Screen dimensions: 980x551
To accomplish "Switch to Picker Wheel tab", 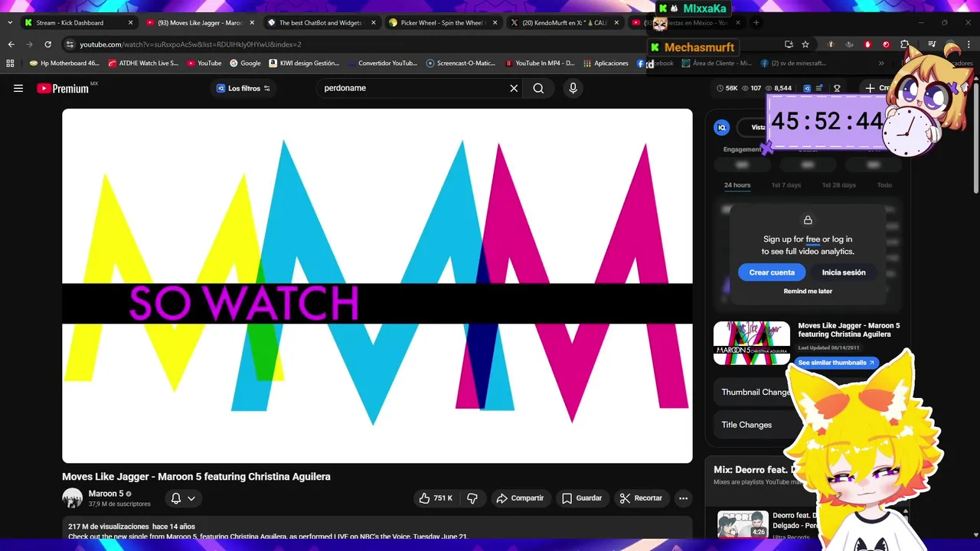I will pos(442,23).
